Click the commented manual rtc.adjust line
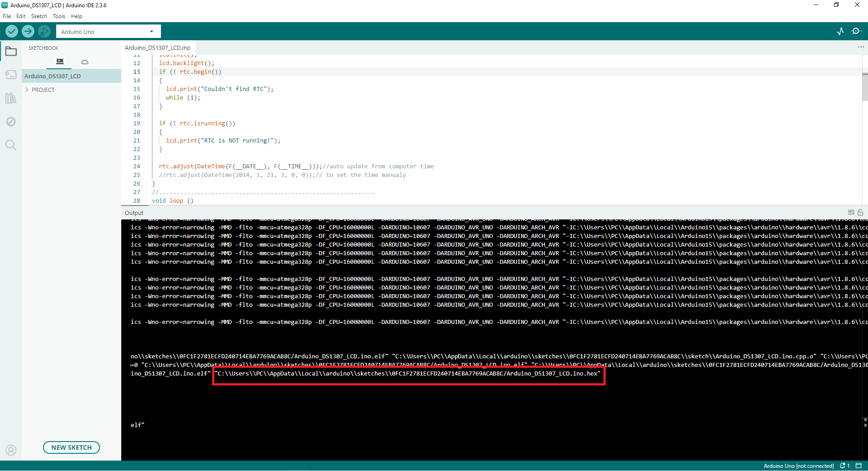The image size is (868, 471). pos(282,175)
